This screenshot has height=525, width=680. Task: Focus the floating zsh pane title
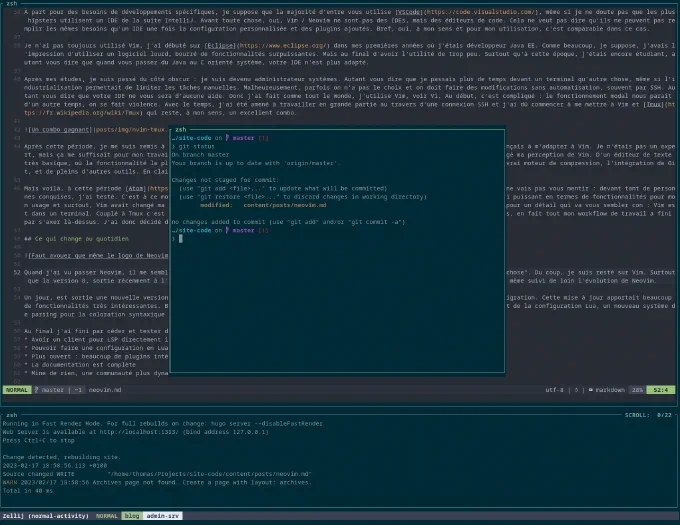pyautogui.click(x=180, y=129)
